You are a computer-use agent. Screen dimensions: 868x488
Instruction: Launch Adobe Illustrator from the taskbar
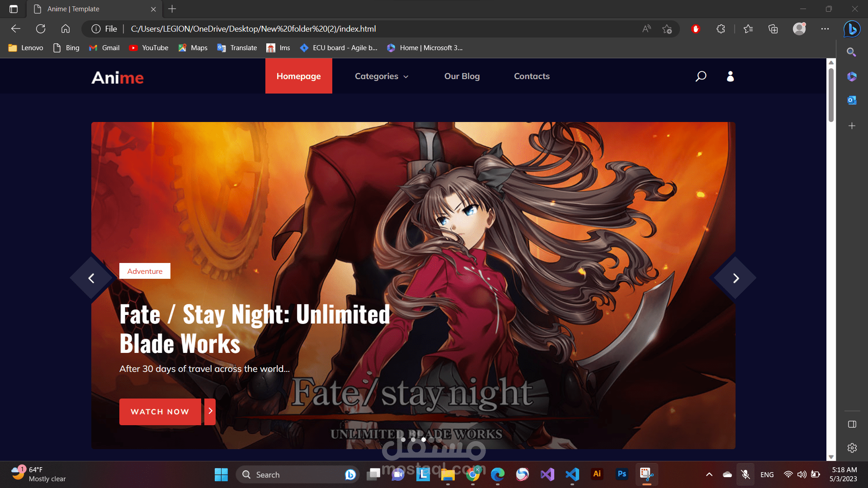click(597, 474)
